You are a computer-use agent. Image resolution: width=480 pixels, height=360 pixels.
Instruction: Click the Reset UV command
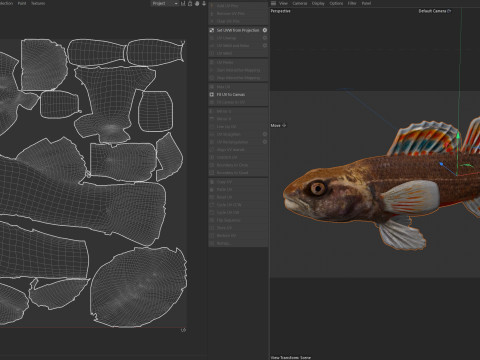(x=238, y=197)
